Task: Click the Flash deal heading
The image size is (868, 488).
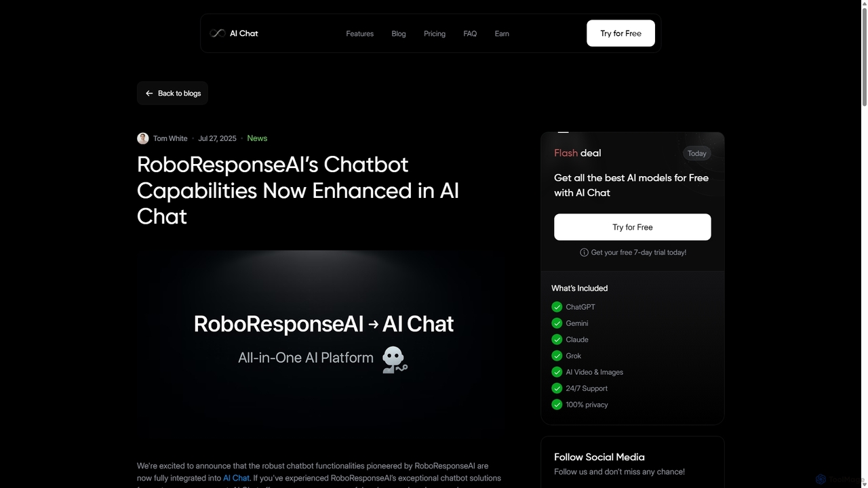Action: 578,153
